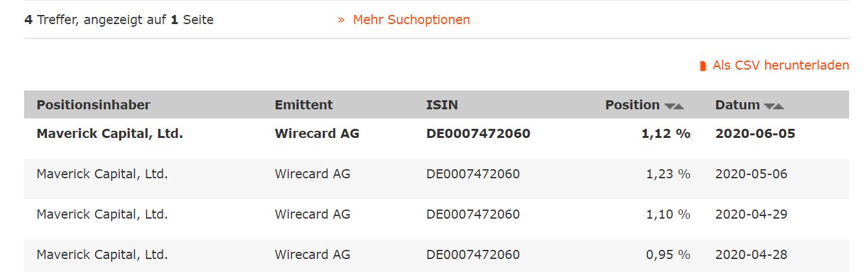Click the 1,10 % position value
Screen dimensions: 868x272
pyautogui.click(x=668, y=214)
